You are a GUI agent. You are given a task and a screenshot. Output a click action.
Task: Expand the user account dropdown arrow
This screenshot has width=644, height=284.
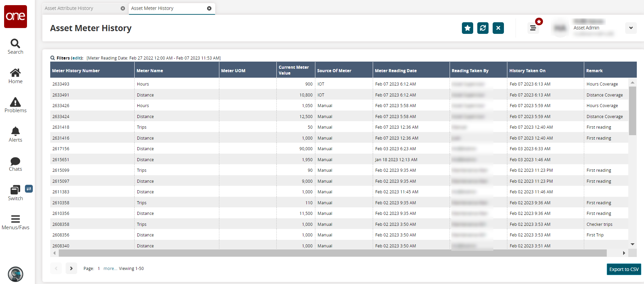tap(631, 28)
